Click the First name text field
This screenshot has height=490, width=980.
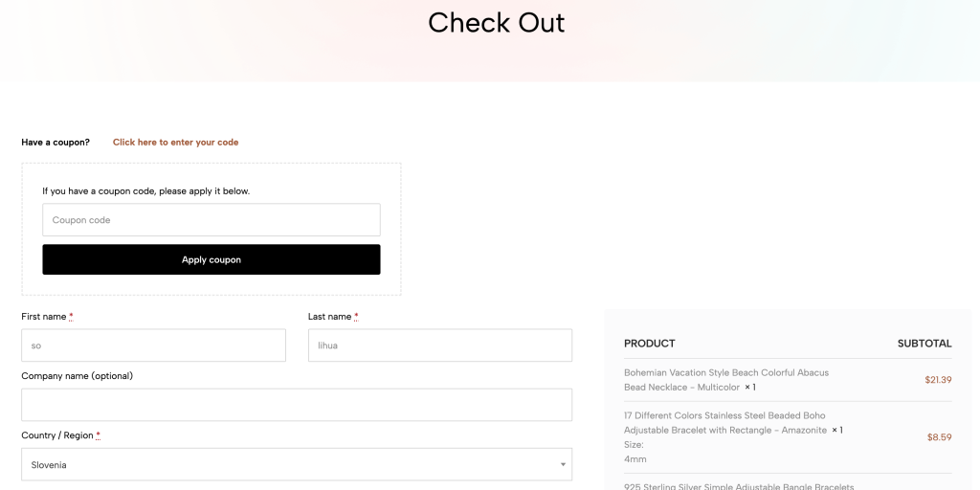point(153,345)
